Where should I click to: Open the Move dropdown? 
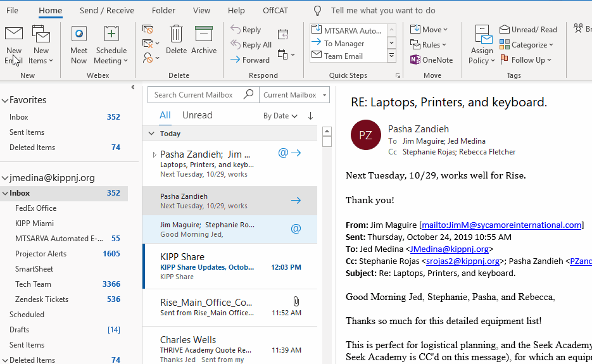pyautogui.click(x=429, y=30)
